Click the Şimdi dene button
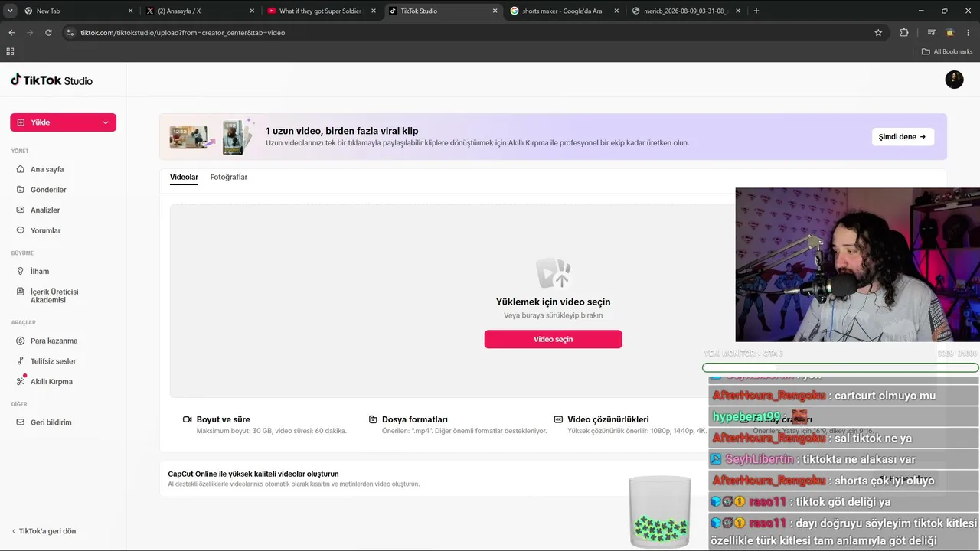The height and width of the screenshot is (551, 980). (x=903, y=137)
